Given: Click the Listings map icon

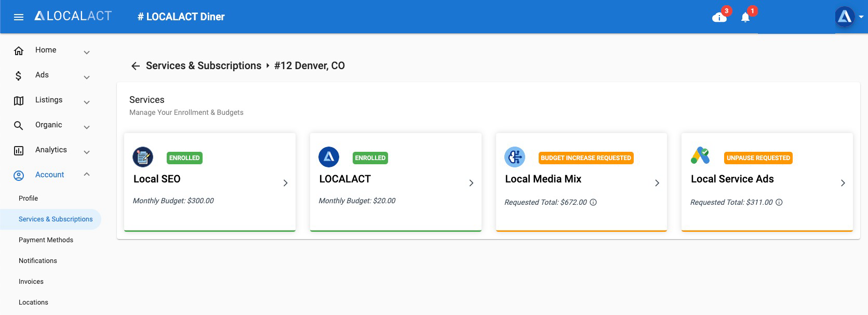Looking at the screenshot, I should [x=19, y=101].
